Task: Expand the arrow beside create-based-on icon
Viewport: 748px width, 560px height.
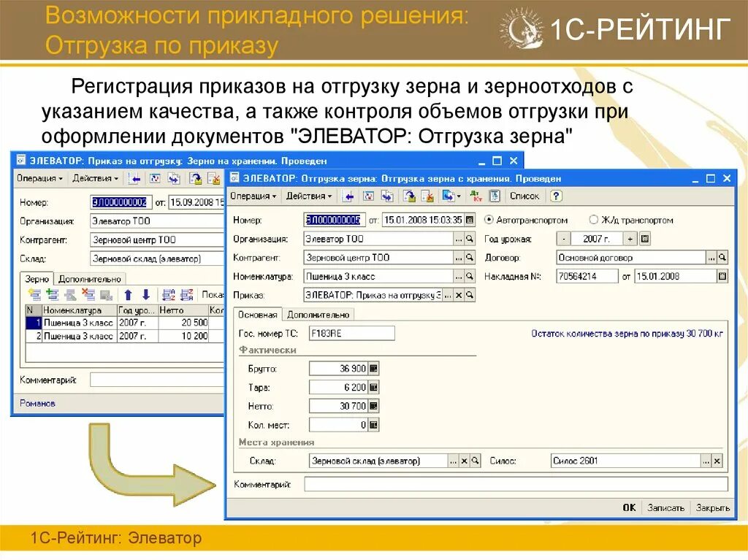Action: point(459,196)
